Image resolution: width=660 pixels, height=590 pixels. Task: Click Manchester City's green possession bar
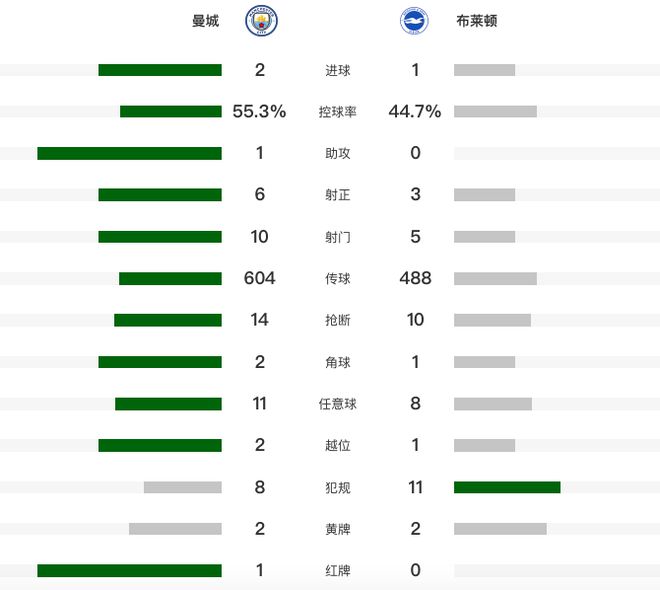click(170, 112)
